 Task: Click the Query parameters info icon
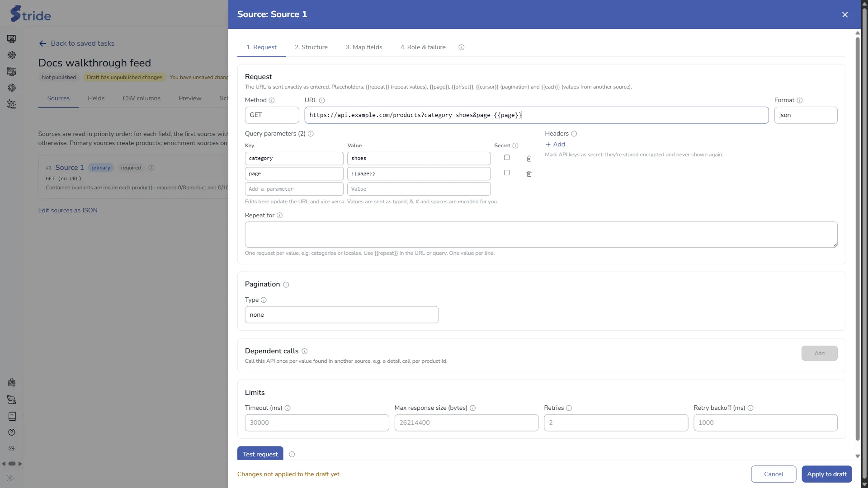click(x=311, y=134)
